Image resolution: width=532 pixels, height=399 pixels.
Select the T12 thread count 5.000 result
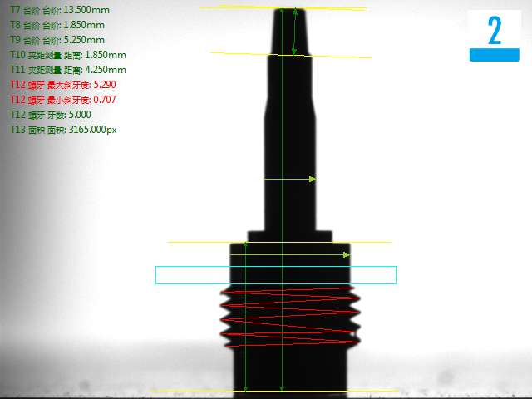click(50, 115)
